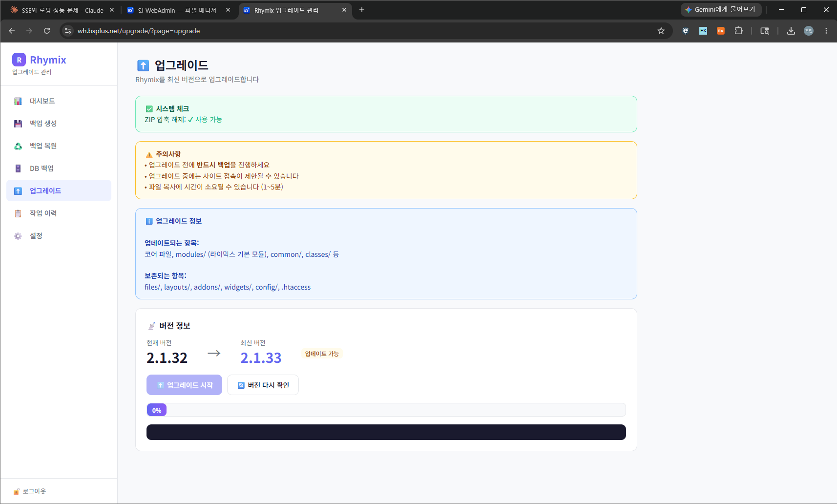Open the 대시보드 dashboard menu item
Image resolution: width=837 pixels, height=504 pixels.
[x=59, y=101]
